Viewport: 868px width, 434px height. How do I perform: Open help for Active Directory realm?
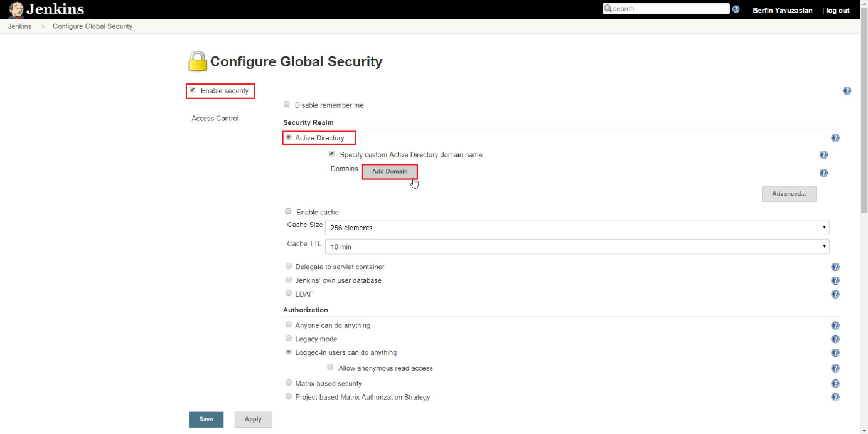[x=835, y=138]
